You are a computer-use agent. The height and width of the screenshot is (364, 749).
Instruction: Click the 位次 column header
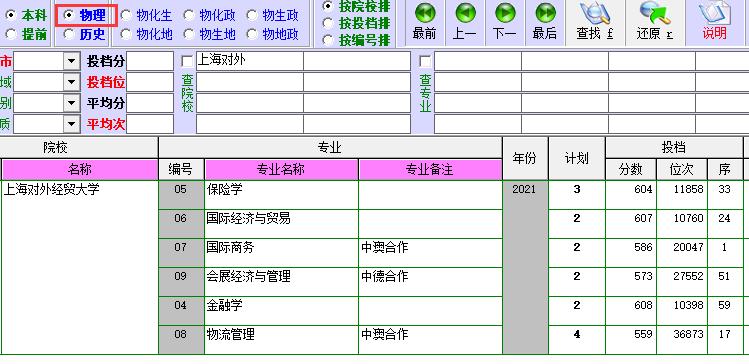point(682,170)
